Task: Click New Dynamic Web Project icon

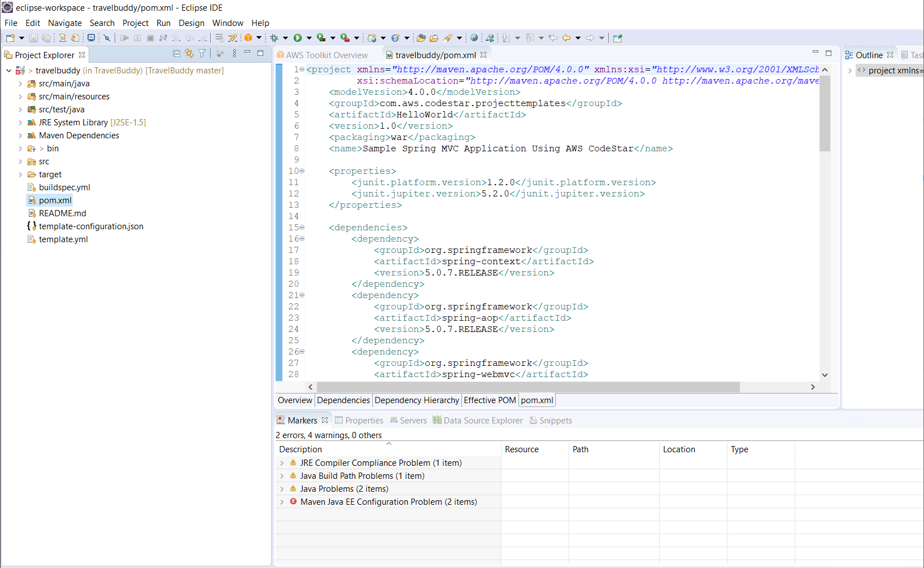Action: click(372, 38)
